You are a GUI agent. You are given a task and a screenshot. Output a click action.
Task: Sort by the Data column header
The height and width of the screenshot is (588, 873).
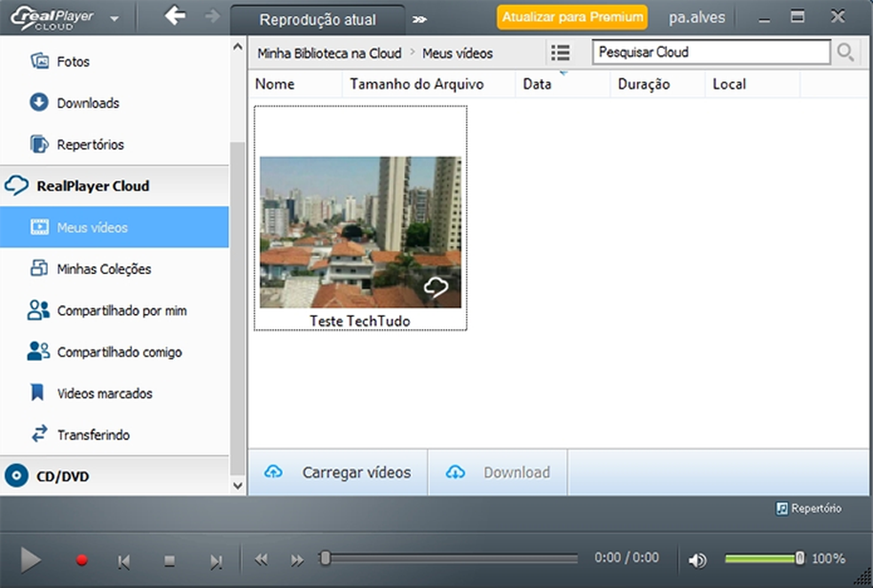[538, 84]
